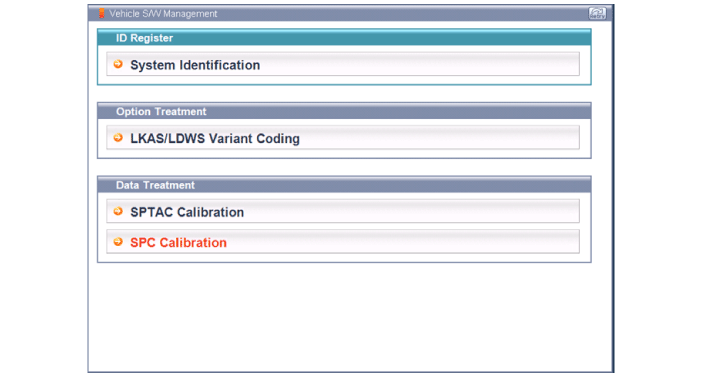Click the orange icon left of window title
The height and width of the screenshot is (377, 701).
point(101,14)
